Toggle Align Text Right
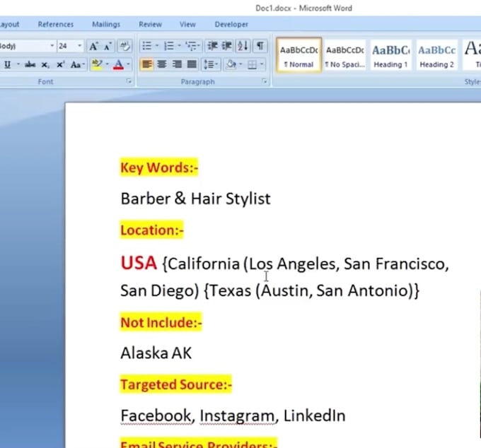481x448 pixels. click(x=177, y=64)
